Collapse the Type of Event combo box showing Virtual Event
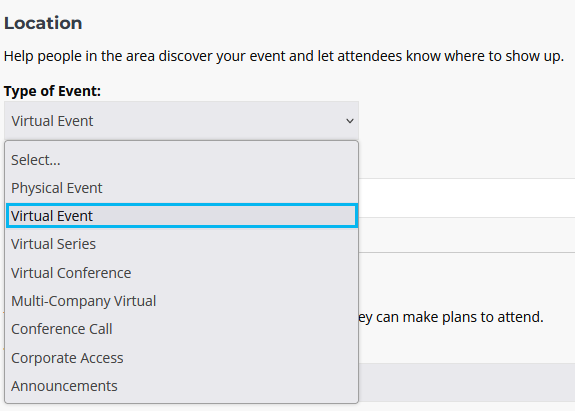575x411 pixels. click(181, 121)
